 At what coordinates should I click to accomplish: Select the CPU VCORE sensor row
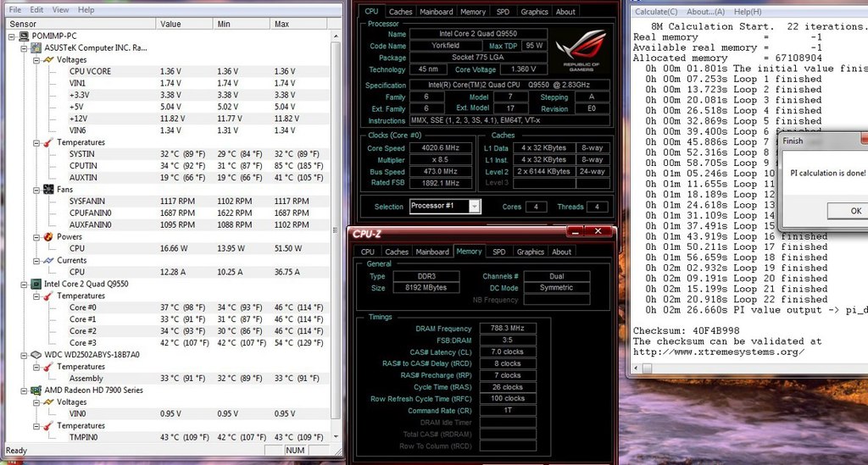(89, 71)
